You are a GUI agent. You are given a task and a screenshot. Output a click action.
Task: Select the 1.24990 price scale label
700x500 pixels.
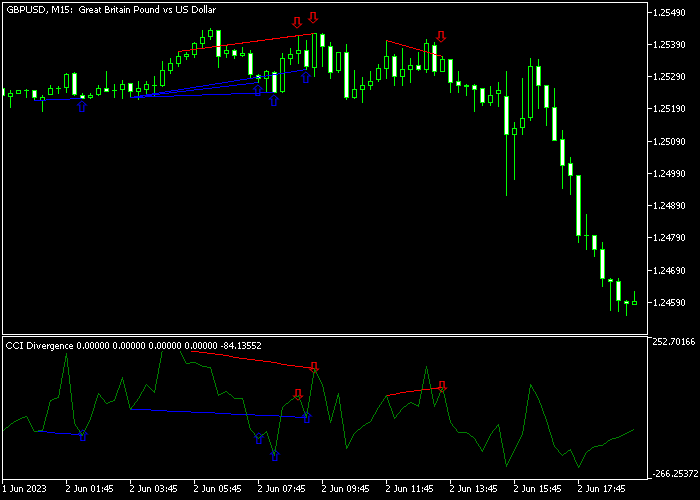(669, 174)
